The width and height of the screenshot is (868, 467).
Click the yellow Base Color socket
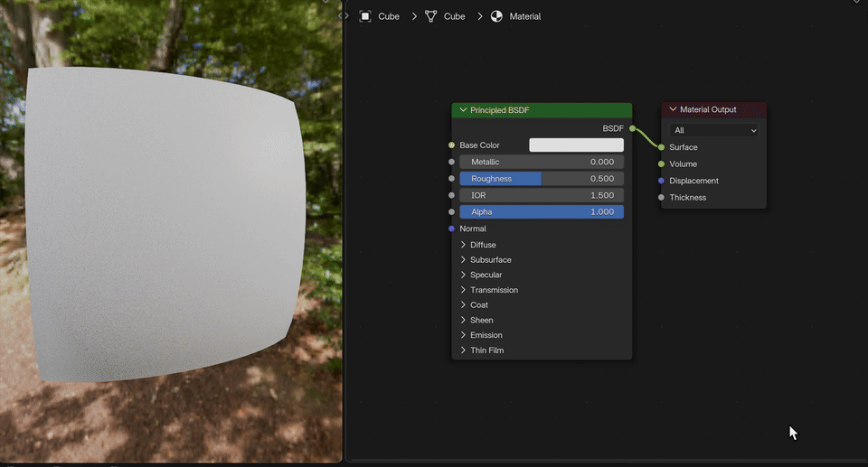coord(451,145)
